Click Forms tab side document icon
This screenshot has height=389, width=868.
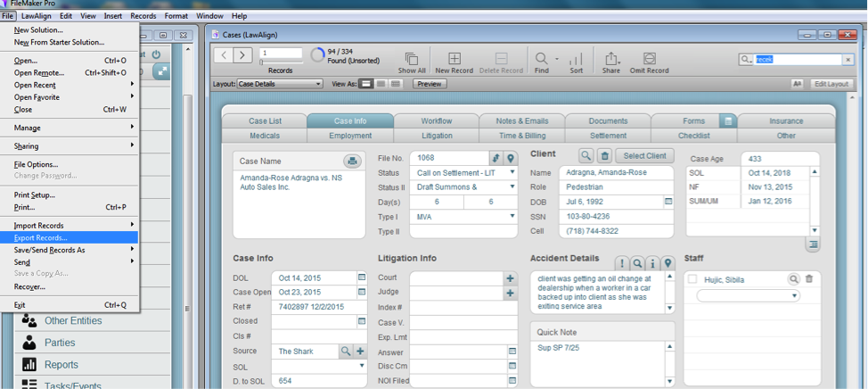pos(728,120)
